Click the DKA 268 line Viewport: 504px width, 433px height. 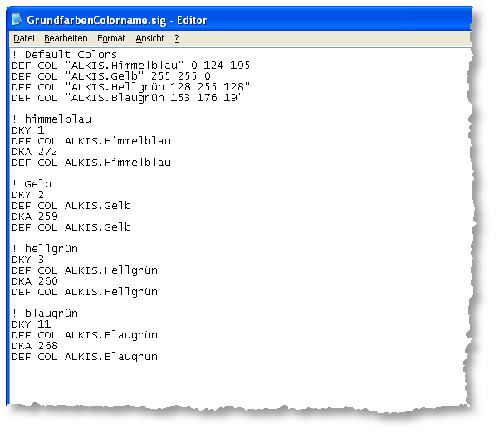click(35, 346)
